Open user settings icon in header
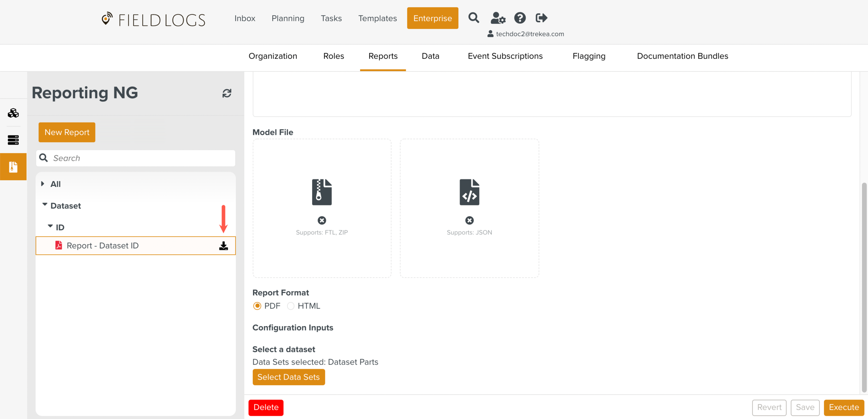This screenshot has width=868, height=419. [x=498, y=18]
